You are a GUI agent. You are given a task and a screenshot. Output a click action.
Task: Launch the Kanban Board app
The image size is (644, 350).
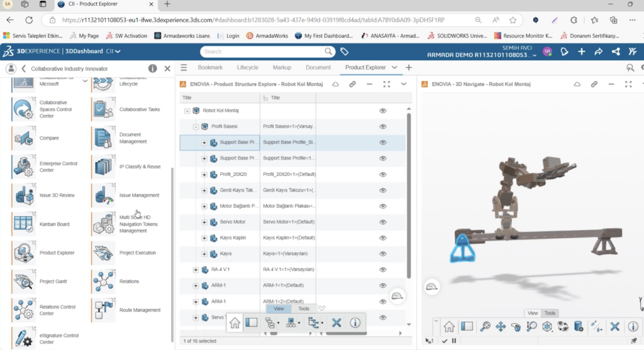click(x=23, y=224)
